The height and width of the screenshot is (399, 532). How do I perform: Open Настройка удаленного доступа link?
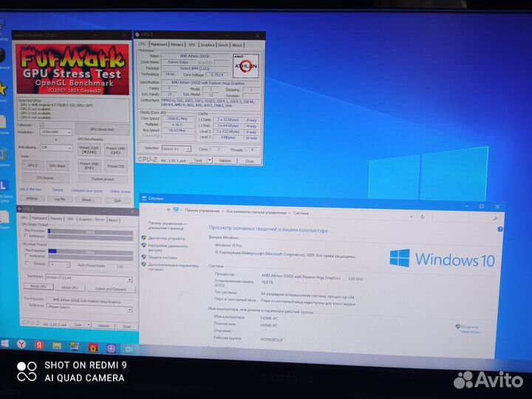(168, 248)
